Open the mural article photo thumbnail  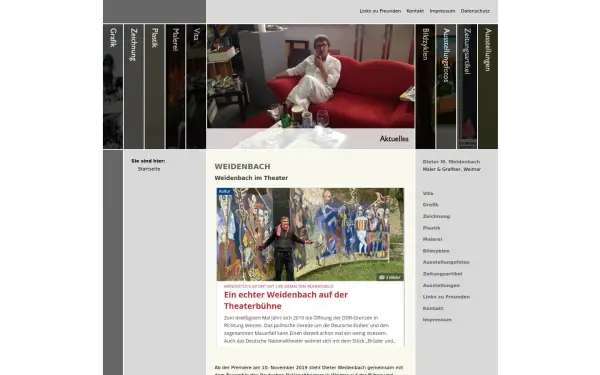click(x=310, y=234)
